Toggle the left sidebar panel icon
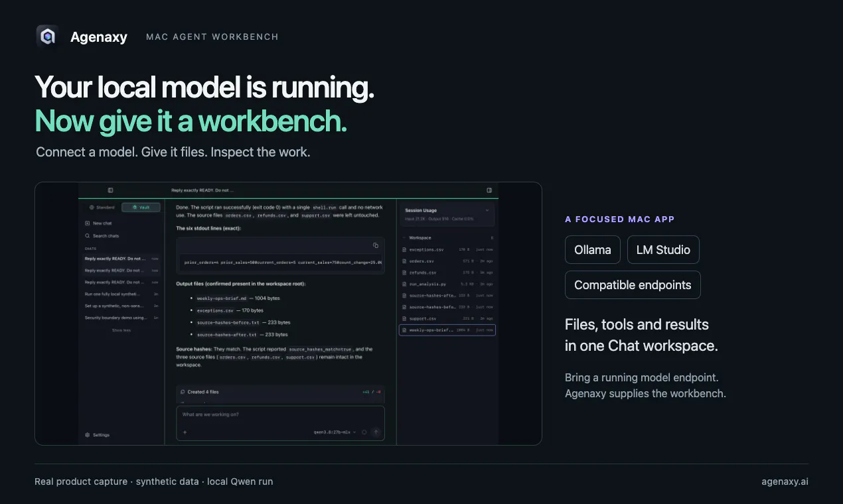The image size is (843, 504). click(110, 190)
